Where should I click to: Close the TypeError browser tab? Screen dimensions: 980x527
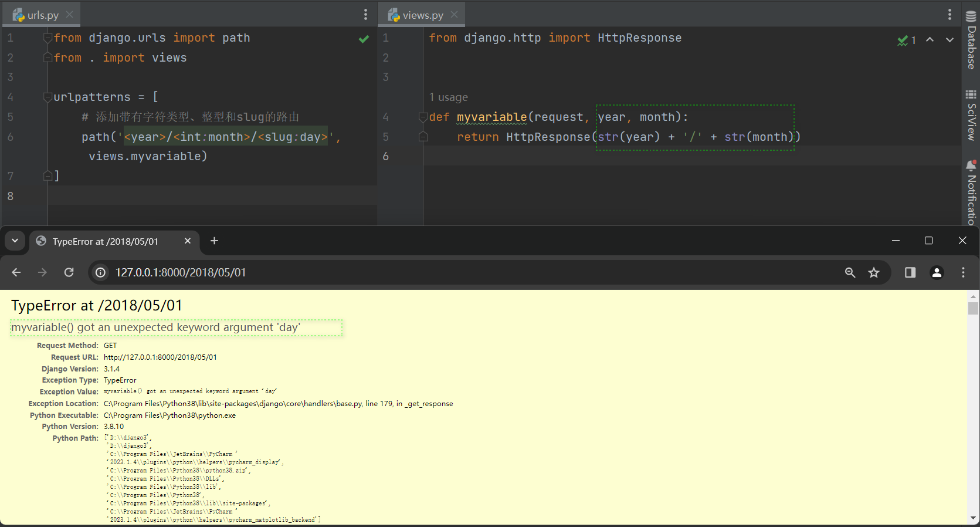[x=188, y=241]
